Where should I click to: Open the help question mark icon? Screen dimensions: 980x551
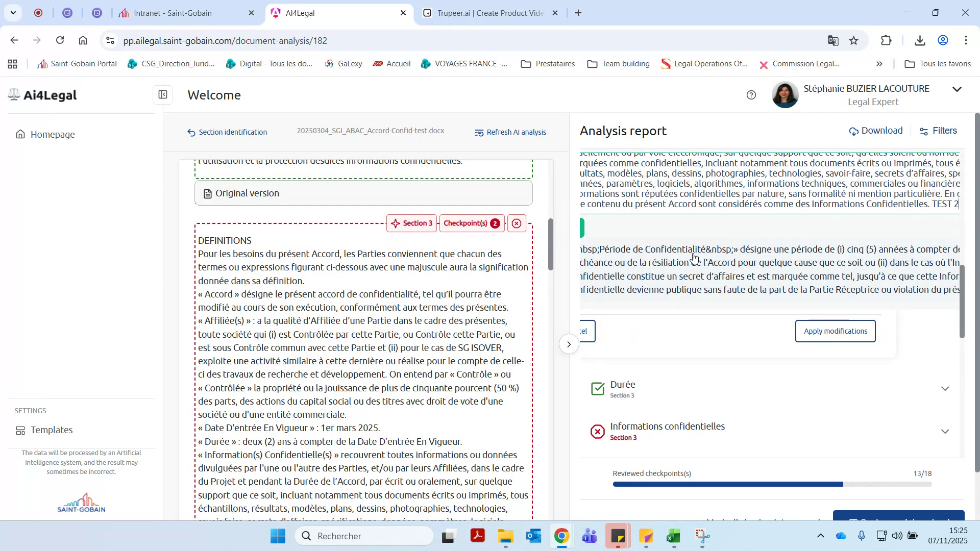[x=751, y=95]
